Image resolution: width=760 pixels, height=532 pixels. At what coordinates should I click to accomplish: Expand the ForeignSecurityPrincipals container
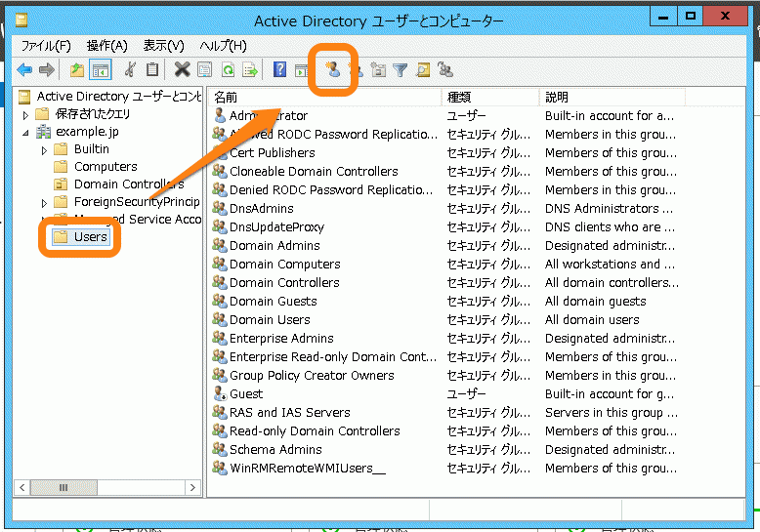click(x=44, y=202)
